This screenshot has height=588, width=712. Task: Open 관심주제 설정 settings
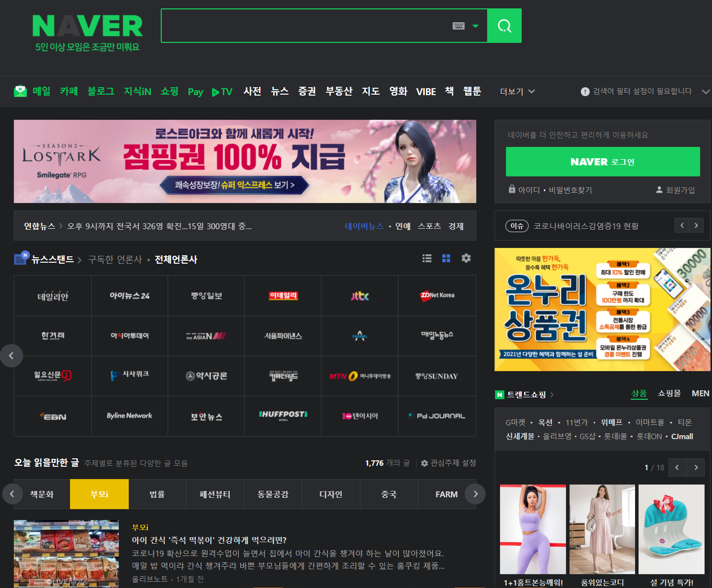point(449,463)
